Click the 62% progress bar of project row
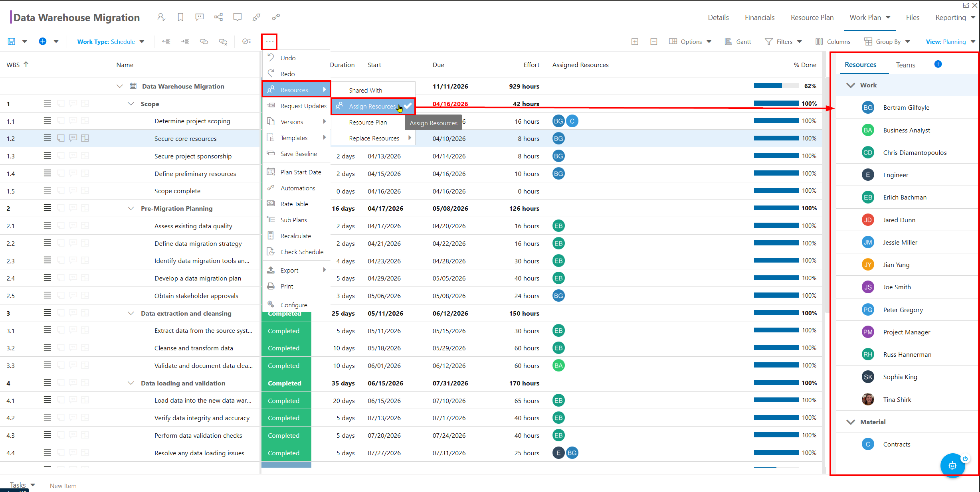This screenshot has width=980, height=492. pos(776,86)
